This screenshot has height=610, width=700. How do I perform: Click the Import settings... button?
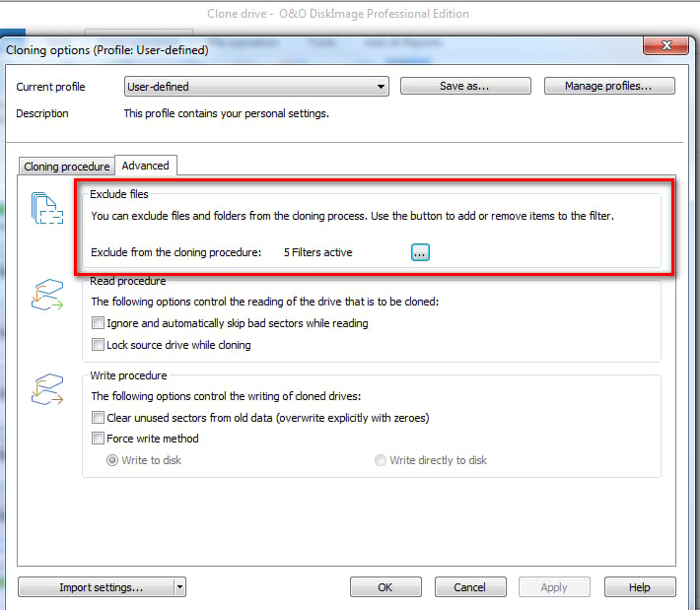click(x=97, y=587)
